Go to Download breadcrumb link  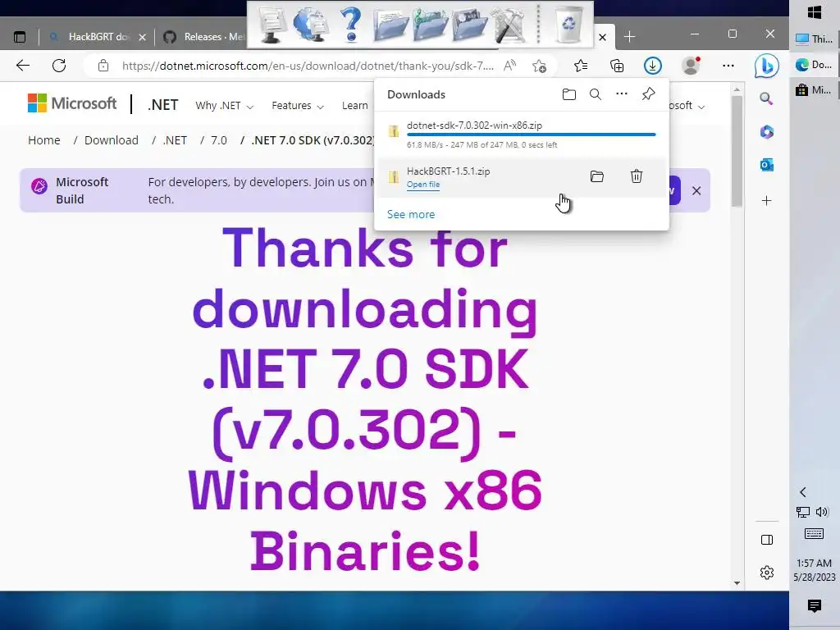coord(112,140)
